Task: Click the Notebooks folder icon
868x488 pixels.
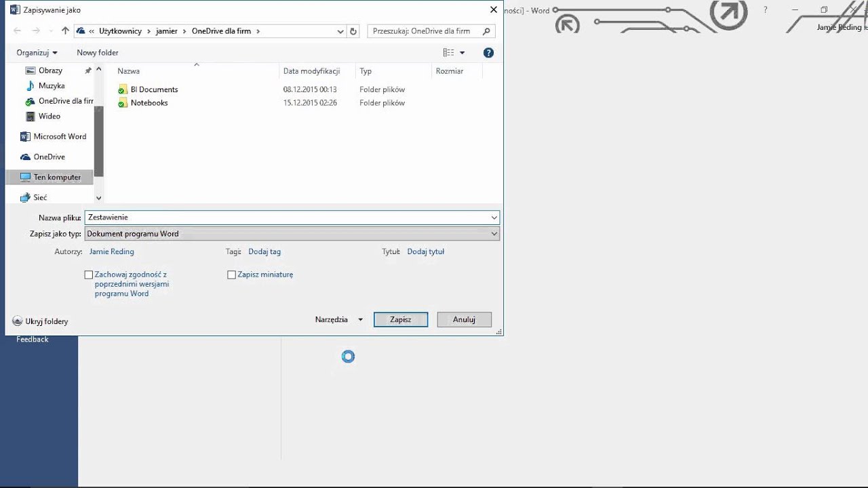Action: click(122, 103)
